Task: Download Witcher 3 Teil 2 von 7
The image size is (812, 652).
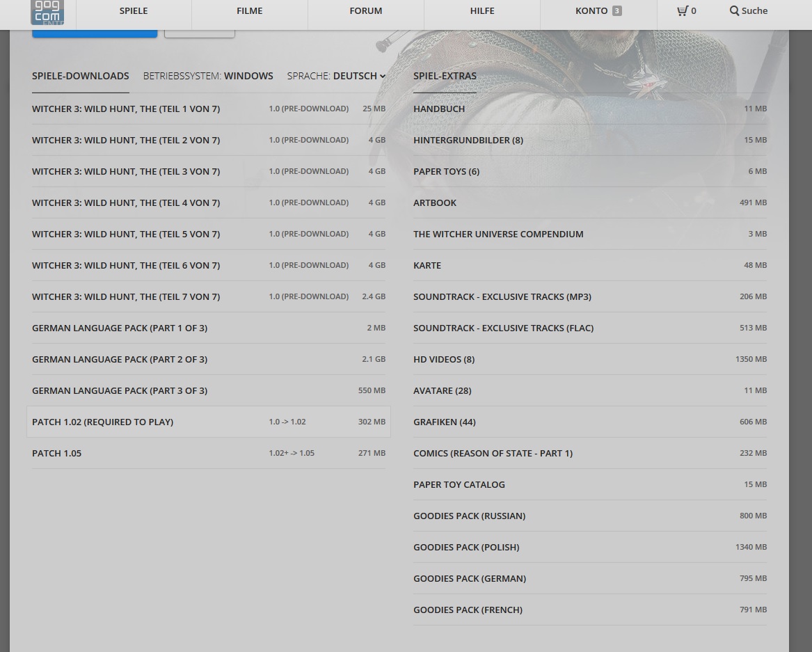Action: (209, 141)
